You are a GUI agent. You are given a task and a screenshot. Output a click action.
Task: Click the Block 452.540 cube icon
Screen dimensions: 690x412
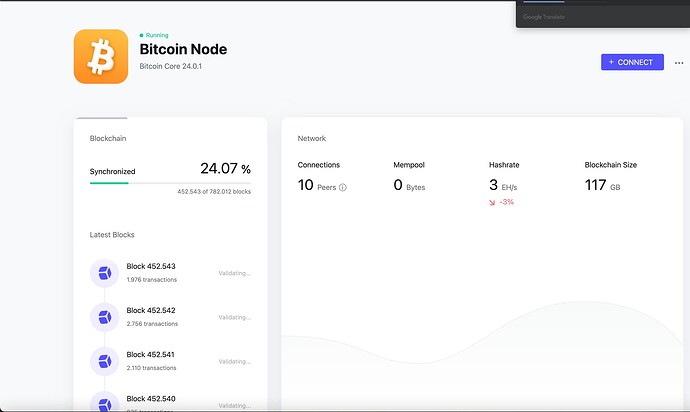[105, 402]
